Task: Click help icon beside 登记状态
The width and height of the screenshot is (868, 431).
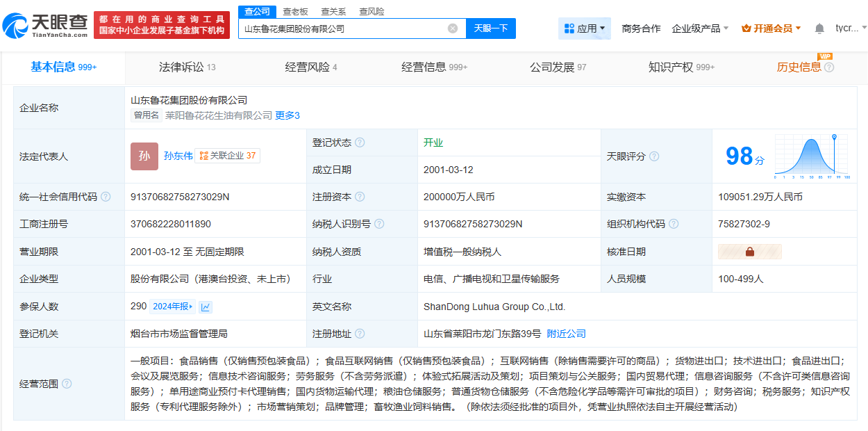Action: click(360, 143)
